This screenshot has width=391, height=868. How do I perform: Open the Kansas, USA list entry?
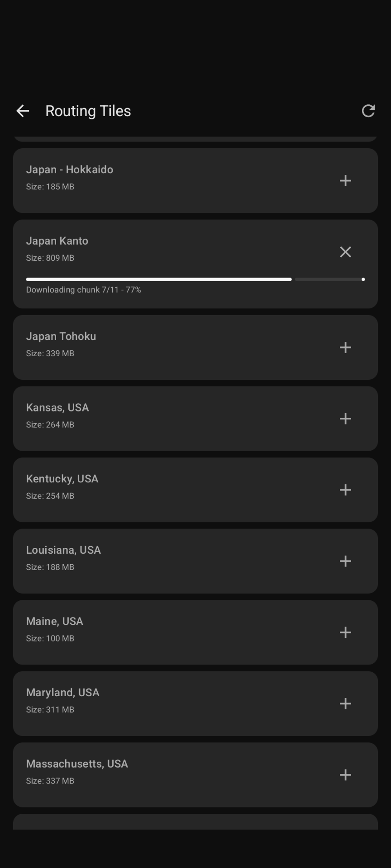pyautogui.click(x=57, y=408)
